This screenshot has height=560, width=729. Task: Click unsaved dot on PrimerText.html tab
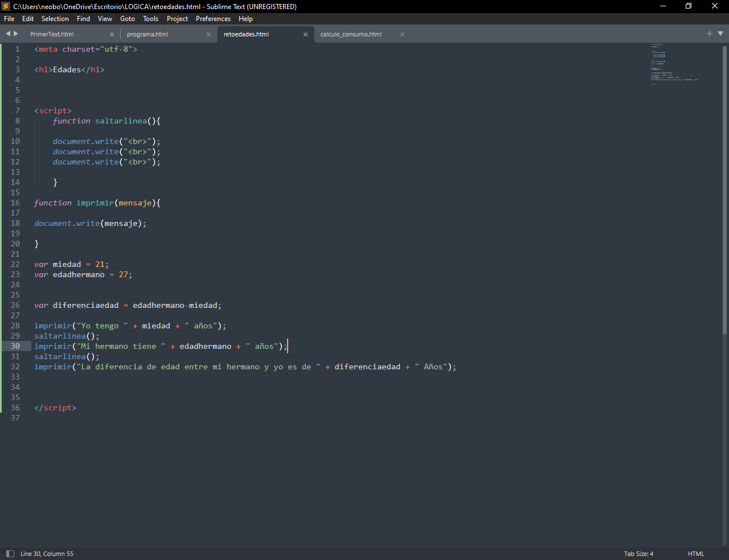(x=112, y=34)
